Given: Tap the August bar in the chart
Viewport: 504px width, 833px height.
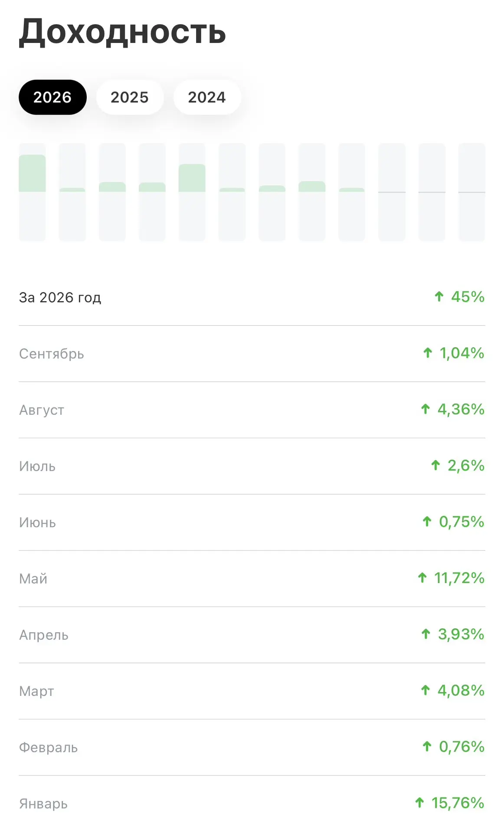Looking at the screenshot, I should (x=312, y=192).
